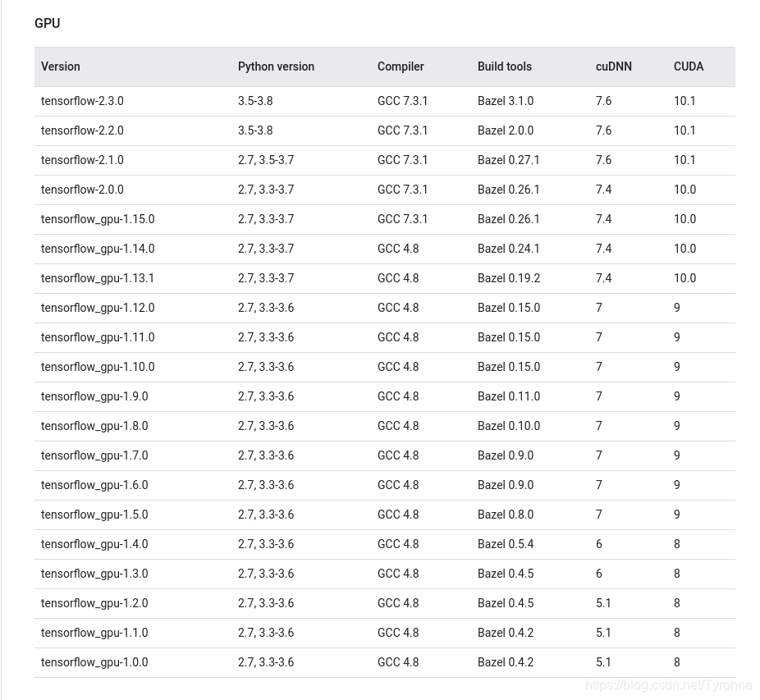Select the tensorflow-2.1.0 cell
This screenshot has width=760, height=700.
coord(82,160)
